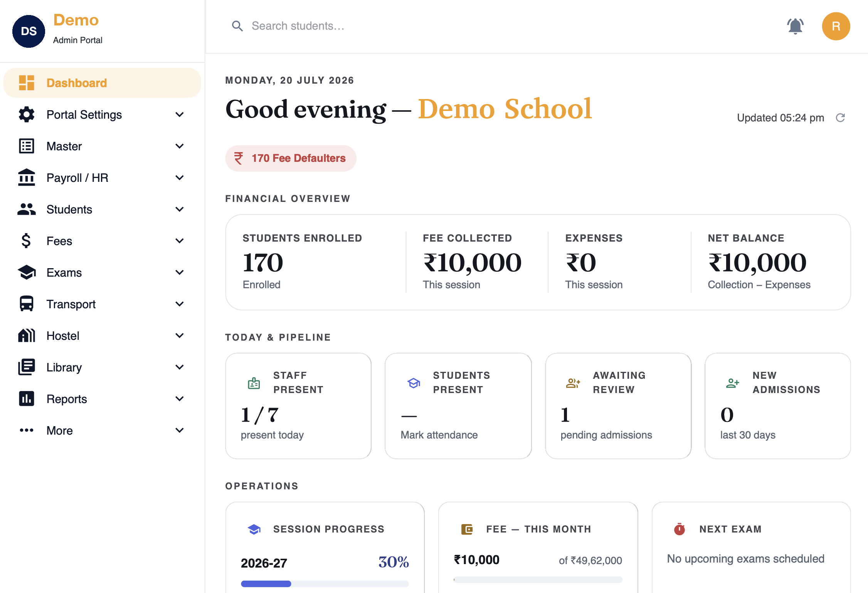Click the Reports chart icon
868x593 pixels.
pyautogui.click(x=27, y=399)
